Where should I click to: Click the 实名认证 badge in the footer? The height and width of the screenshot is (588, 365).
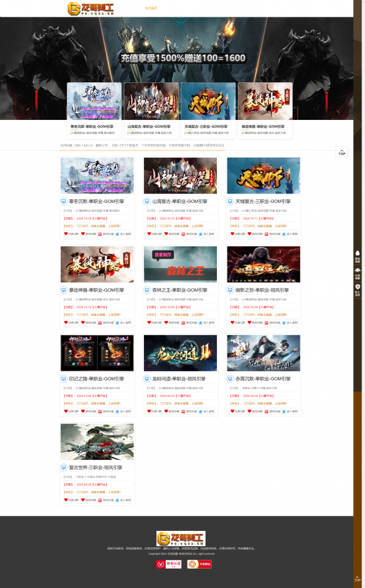tap(169, 564)
